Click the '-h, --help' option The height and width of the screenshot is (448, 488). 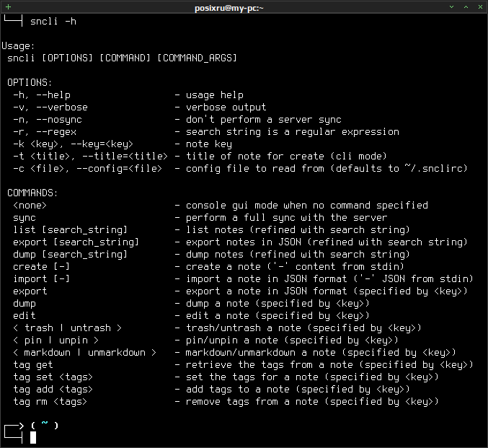[42, 95]
